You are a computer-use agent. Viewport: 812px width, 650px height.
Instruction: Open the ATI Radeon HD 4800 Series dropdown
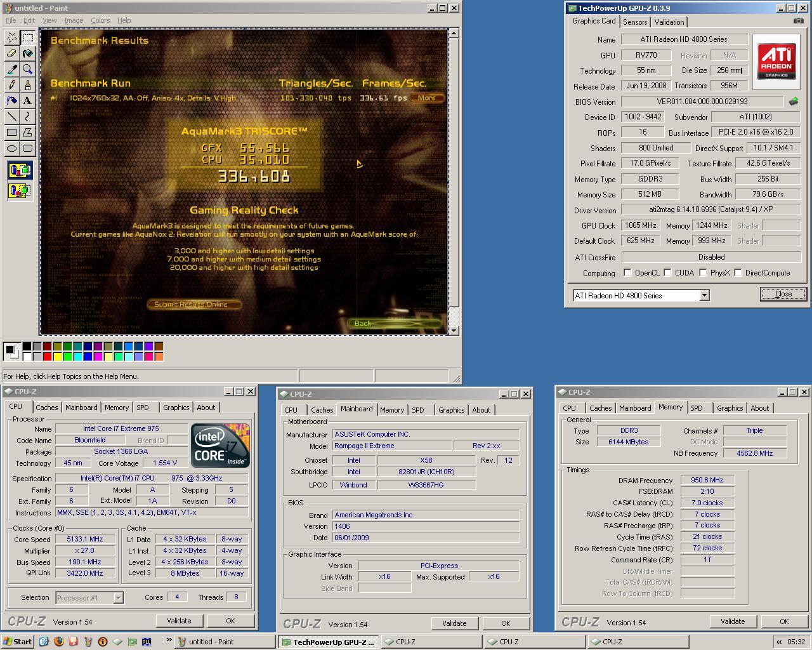[x=704, y=295]
